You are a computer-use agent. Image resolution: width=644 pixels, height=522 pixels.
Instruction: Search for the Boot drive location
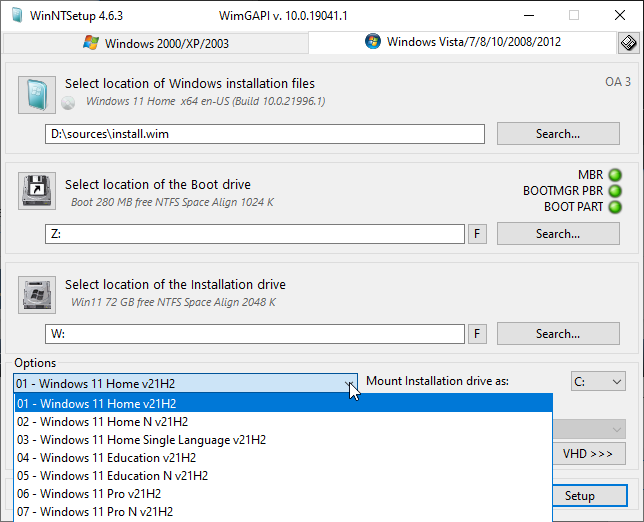click(x=558, y=234)
